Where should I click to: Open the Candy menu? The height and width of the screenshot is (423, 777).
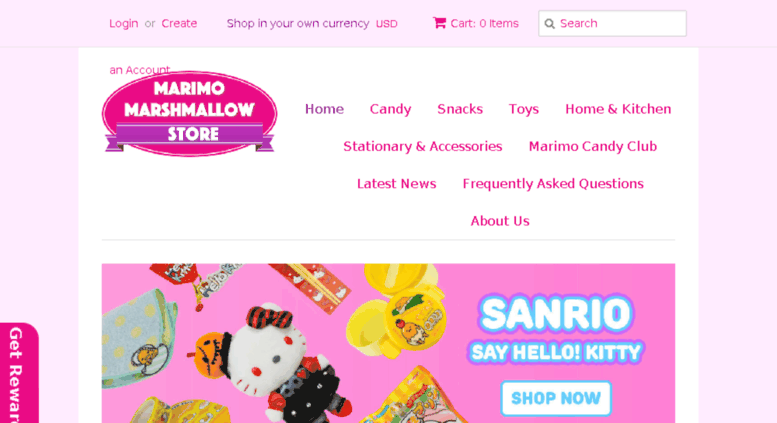point(390,109)
